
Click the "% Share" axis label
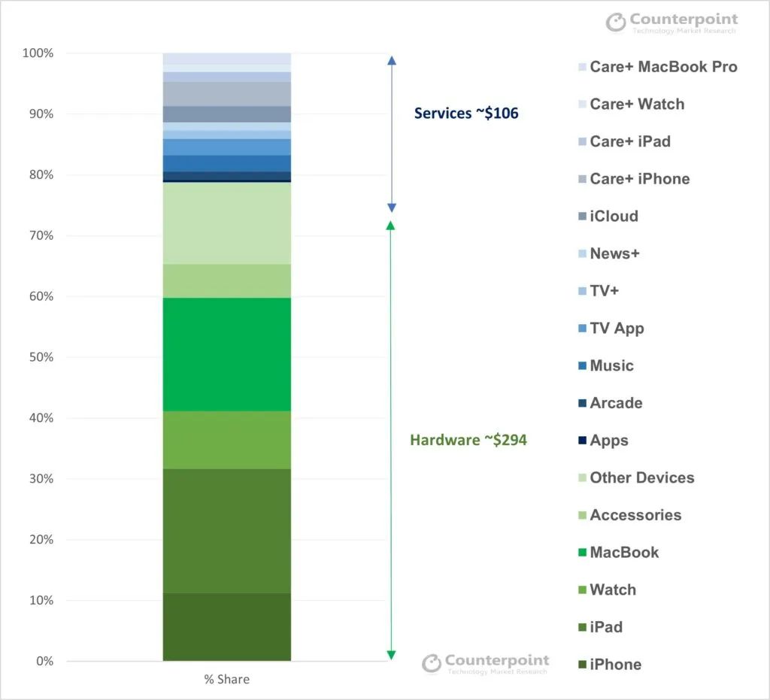coord(227,679)
